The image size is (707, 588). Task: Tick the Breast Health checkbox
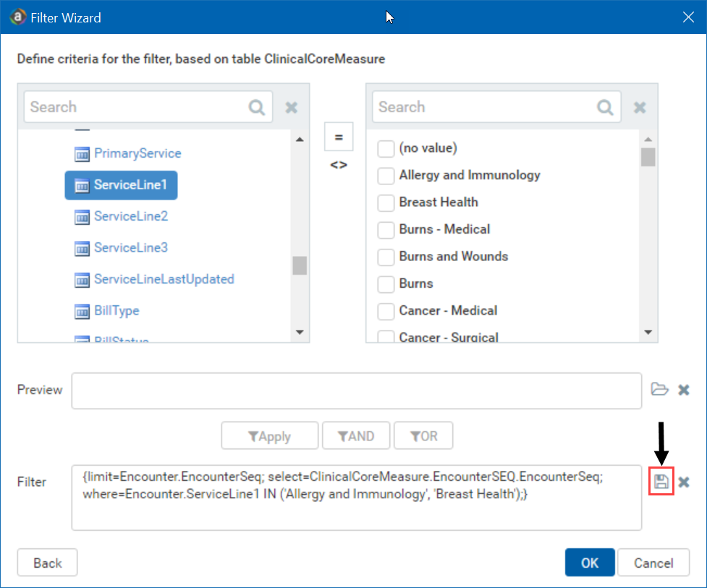[386, 203]
